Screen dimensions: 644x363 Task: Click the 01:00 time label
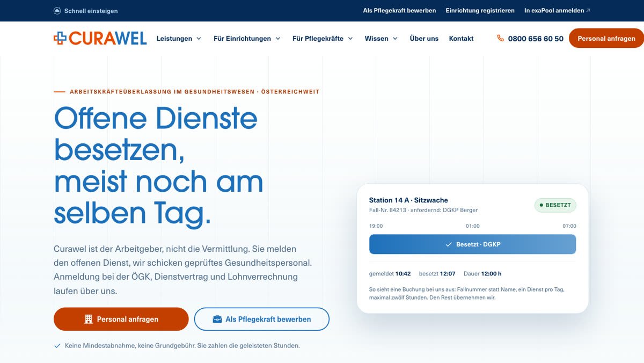tap(472, 226)
